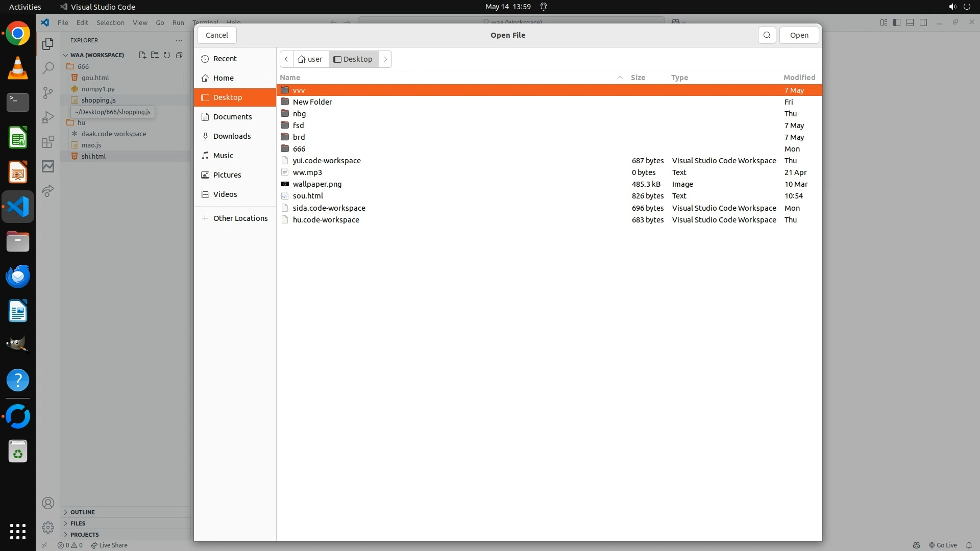Click the Open button
This screenshot has height=551, width=980.
pyautogui.click(x=799, y=35)
